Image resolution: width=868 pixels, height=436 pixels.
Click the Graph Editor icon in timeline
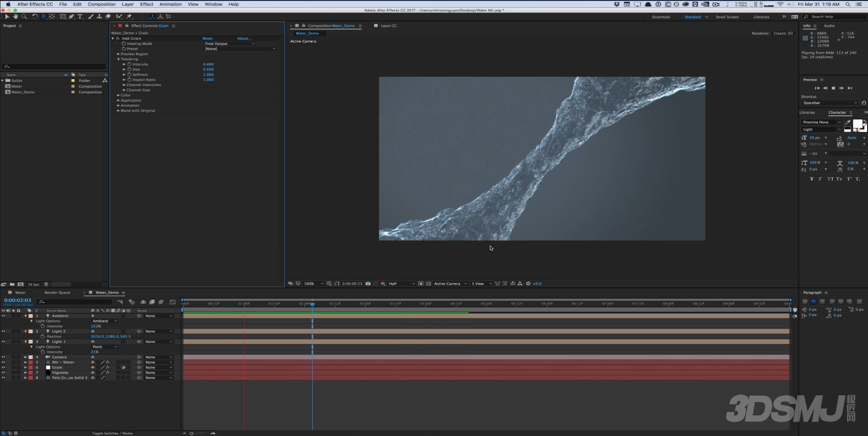[x=172, y=302]
